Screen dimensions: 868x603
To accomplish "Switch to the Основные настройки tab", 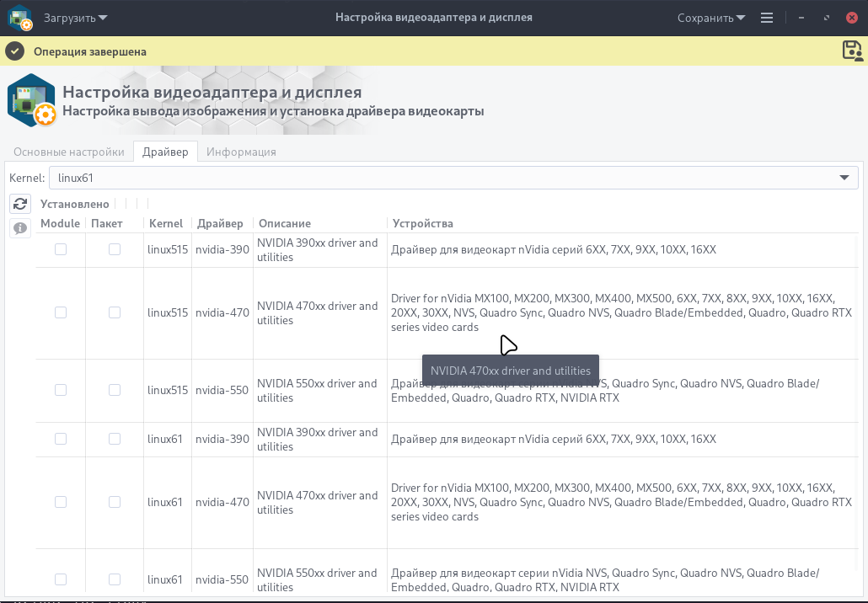I will coord(69,152).
